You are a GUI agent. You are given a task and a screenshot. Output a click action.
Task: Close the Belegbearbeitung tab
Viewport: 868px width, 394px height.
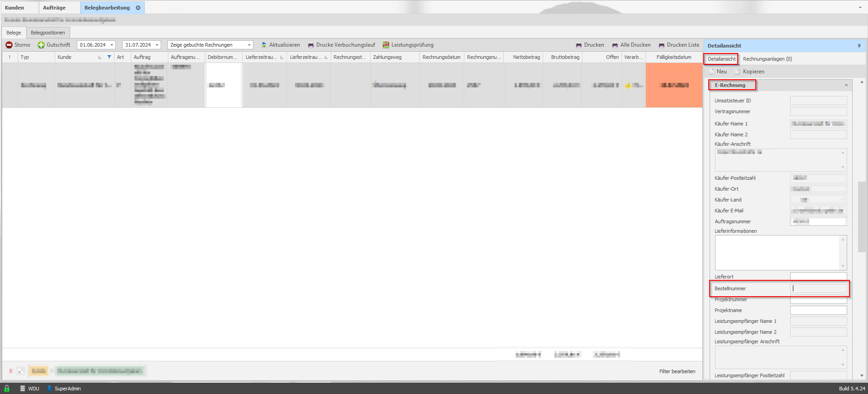[x=138, y=8]
